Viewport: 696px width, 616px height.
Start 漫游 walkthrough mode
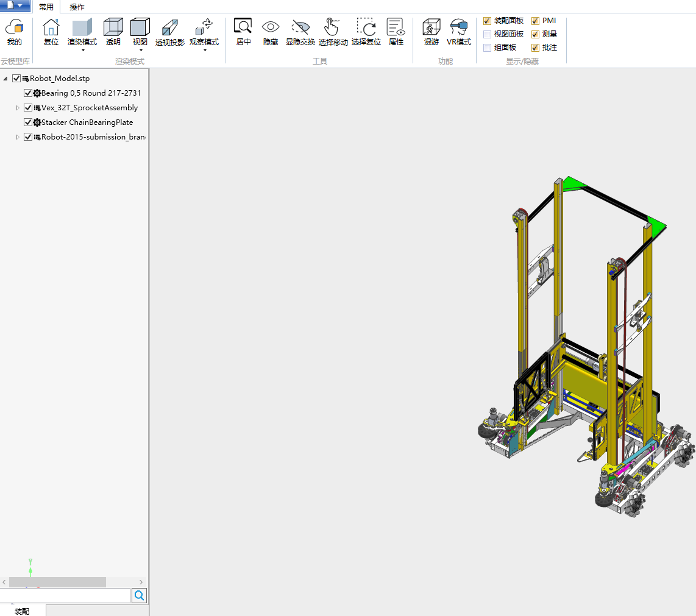[x=431, y=32]
